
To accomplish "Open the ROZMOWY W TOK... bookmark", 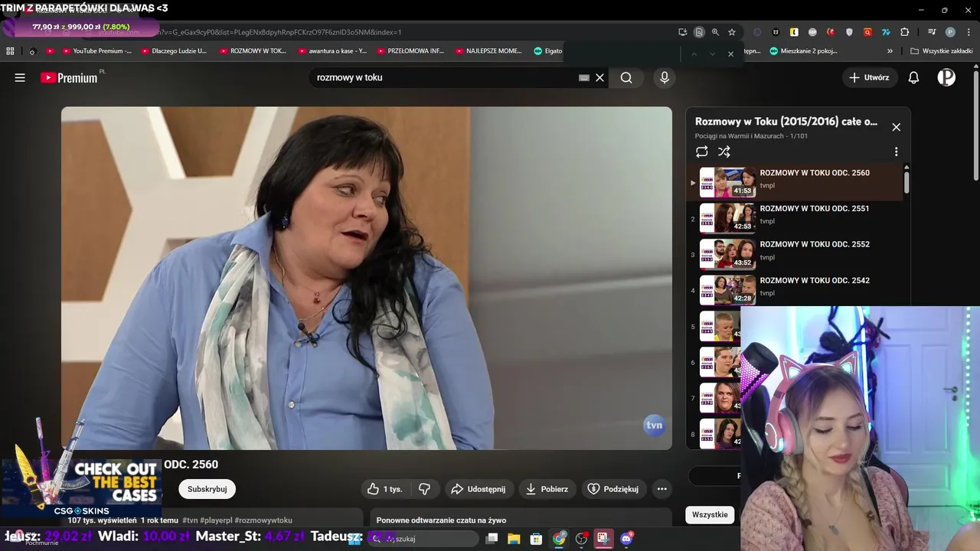I will 253,51.
